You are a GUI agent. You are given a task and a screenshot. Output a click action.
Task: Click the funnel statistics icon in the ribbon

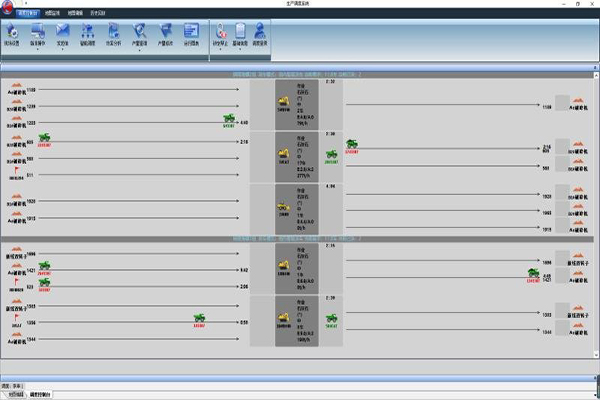(x=165, y=31)
